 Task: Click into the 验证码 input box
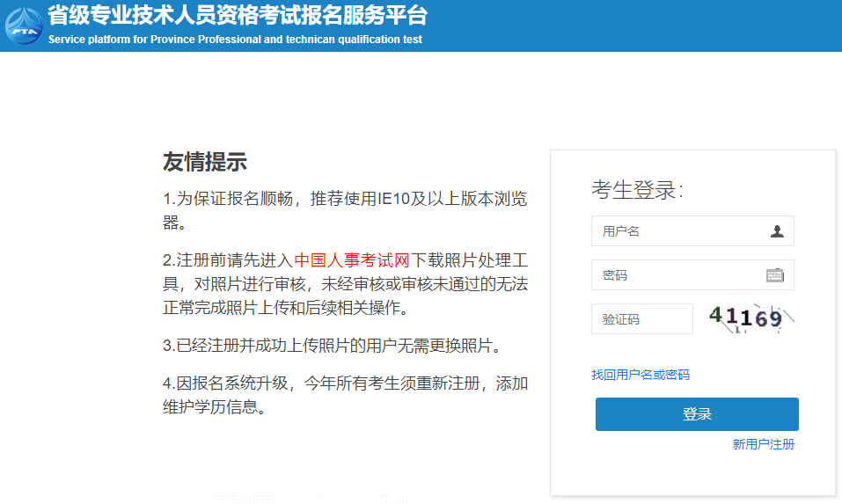(641, 319)
